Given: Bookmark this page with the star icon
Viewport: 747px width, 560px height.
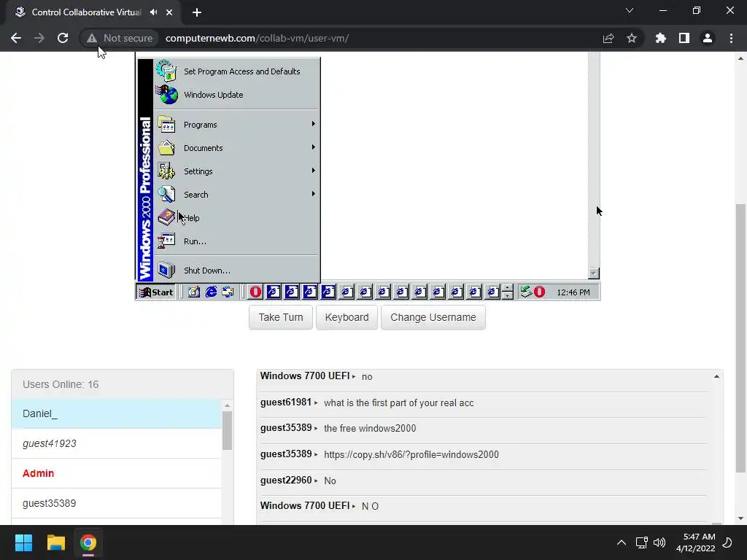Looking at the screenshot, I should click(632, 38).
